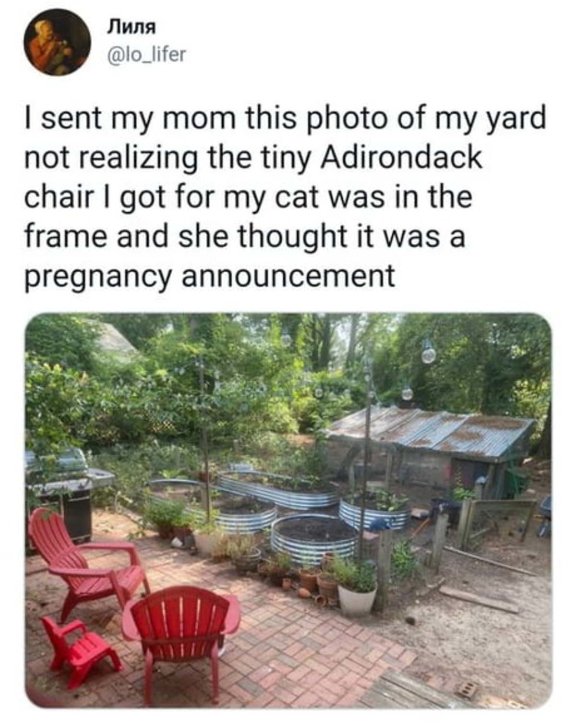Click the large hanging light bulb top right

[x=428, y=353]
